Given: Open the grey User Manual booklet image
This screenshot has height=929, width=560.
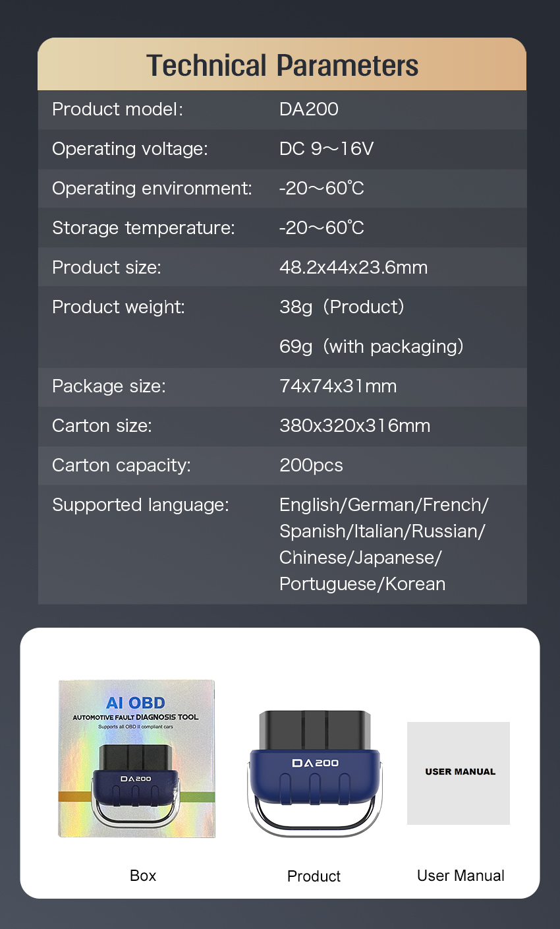Looking at the screenshot, I should (x=459, y=773).
